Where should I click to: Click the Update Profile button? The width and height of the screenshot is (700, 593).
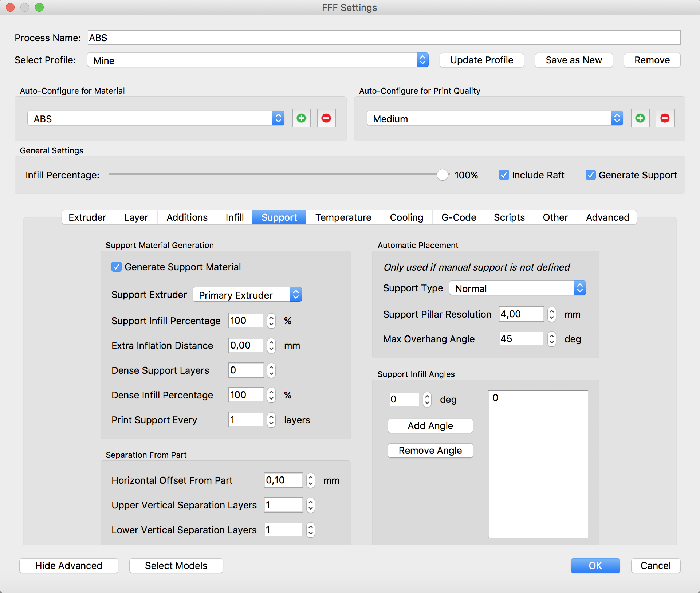coord(481,60)
